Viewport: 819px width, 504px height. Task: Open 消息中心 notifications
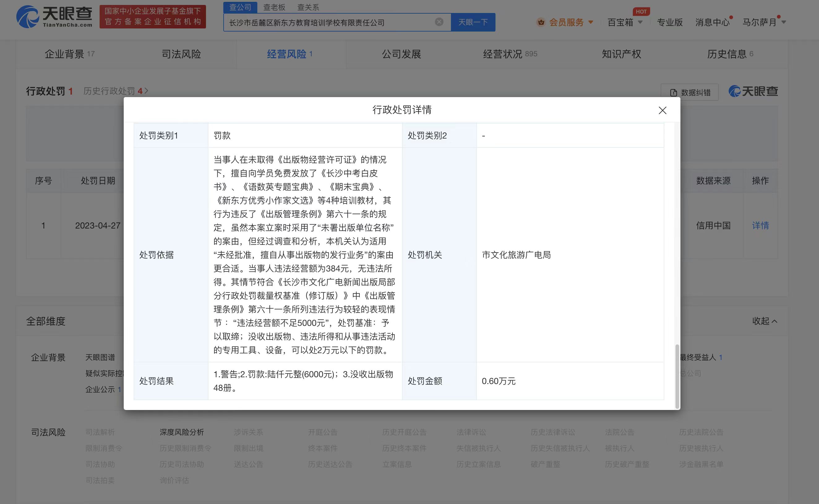point(712,22)
